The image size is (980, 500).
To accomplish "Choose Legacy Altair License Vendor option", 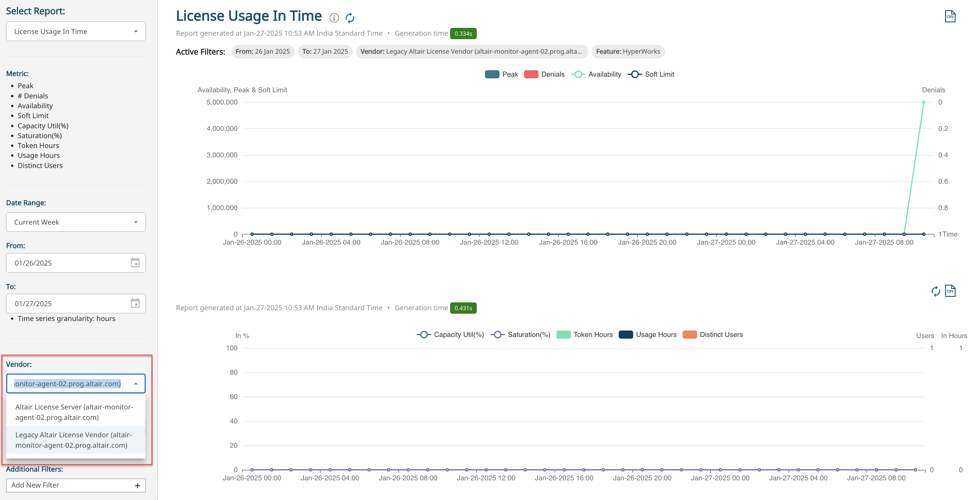I will coord(74,440).
